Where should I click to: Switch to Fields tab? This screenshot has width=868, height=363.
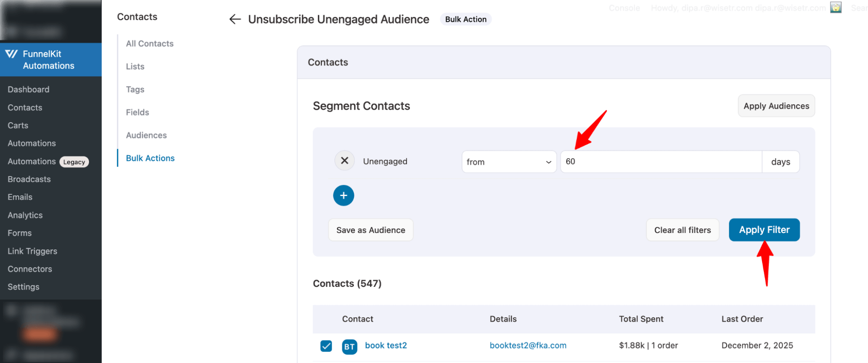[137, 112]
